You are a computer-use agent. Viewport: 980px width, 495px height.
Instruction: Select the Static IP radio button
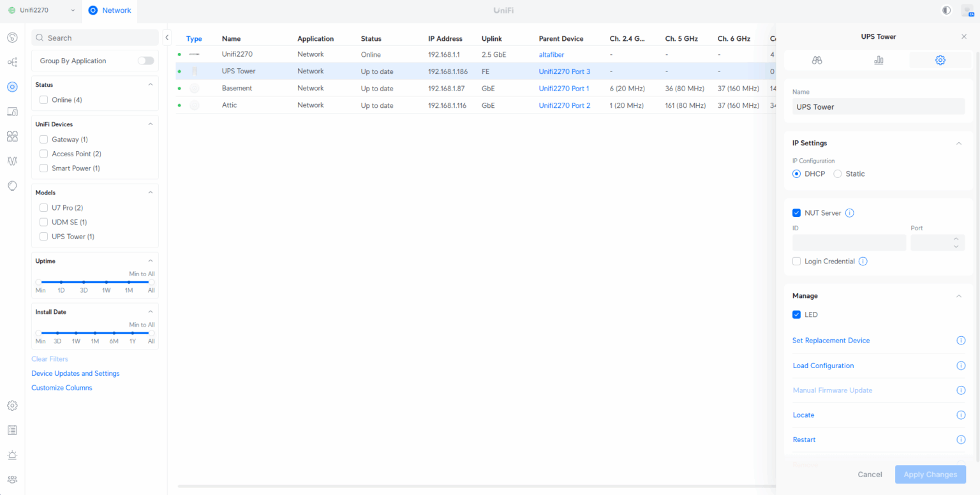click(838, 174)
